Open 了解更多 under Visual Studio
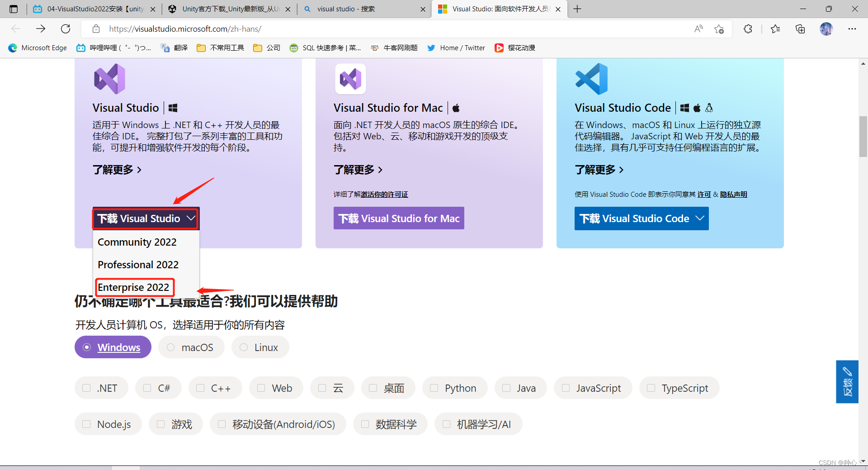 pyautogui.click(x=117, y=170)
